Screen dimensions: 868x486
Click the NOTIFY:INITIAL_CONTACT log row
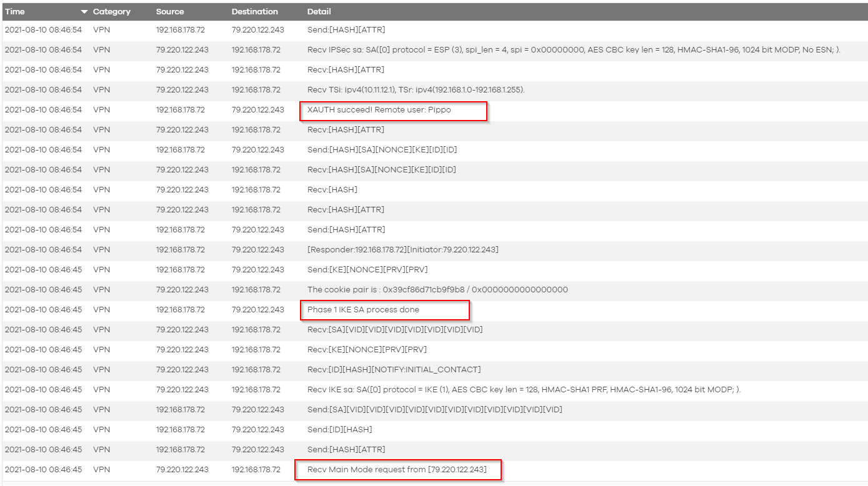(394, 369)
